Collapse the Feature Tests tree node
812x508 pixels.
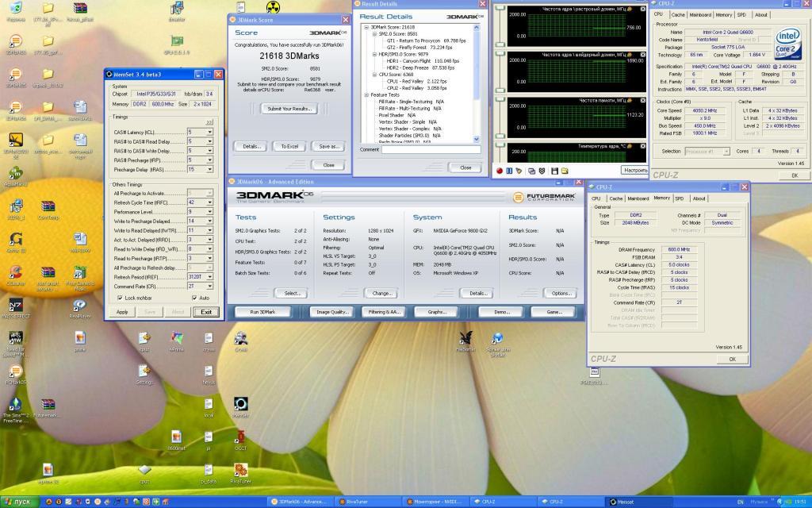366,95
